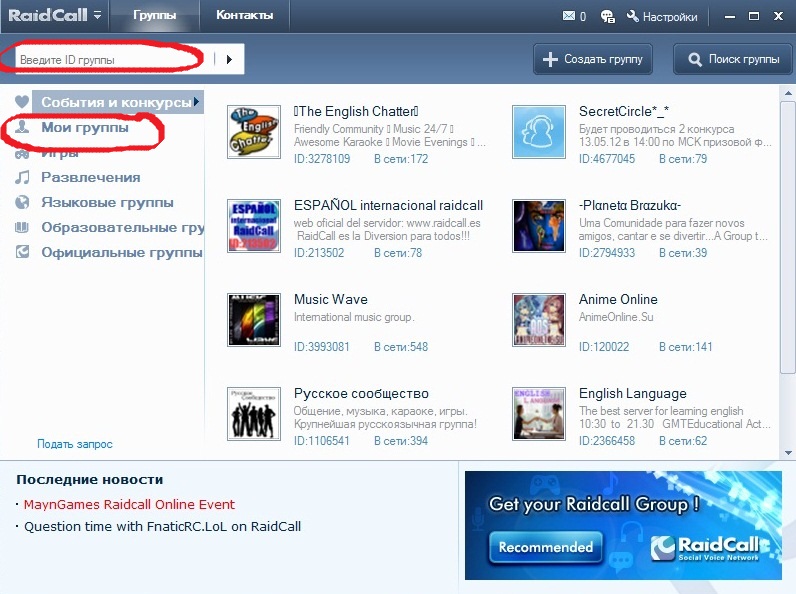Open English Language group thumbnail

[539, 414]
